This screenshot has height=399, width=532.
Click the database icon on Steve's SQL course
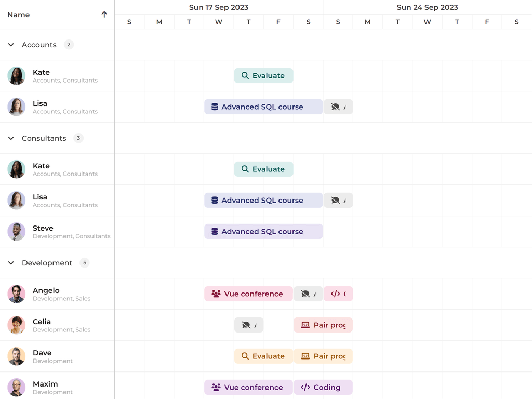(x=215, y=232)
